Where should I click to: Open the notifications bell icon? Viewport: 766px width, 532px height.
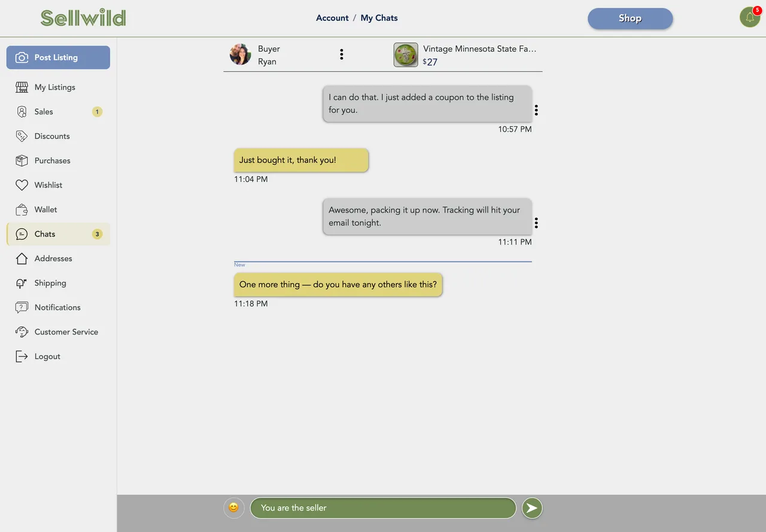click(x=750, y=17)
